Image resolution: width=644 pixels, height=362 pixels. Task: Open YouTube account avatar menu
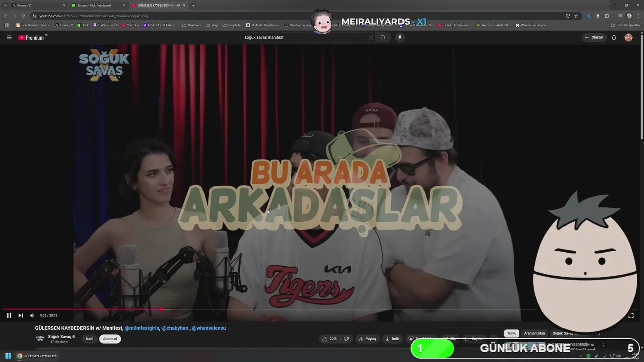(628, 37)
